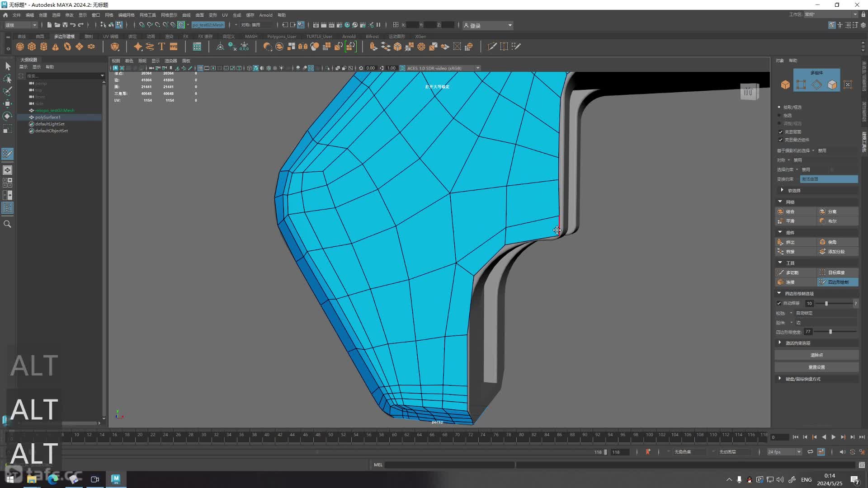Create a polygon cone from the shelf
The image size is (868, 488).
(x=55, y=47)
